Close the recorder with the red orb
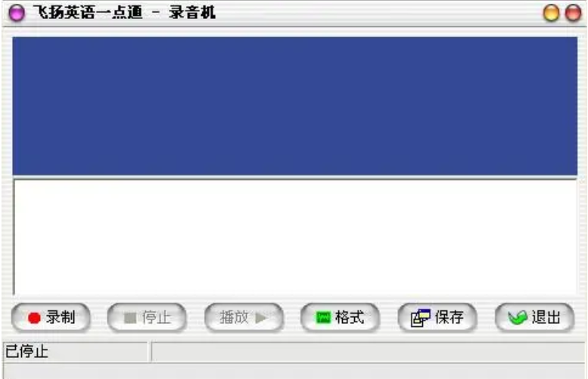Viewport: 588px width, 379px height. tap(573, 13)
